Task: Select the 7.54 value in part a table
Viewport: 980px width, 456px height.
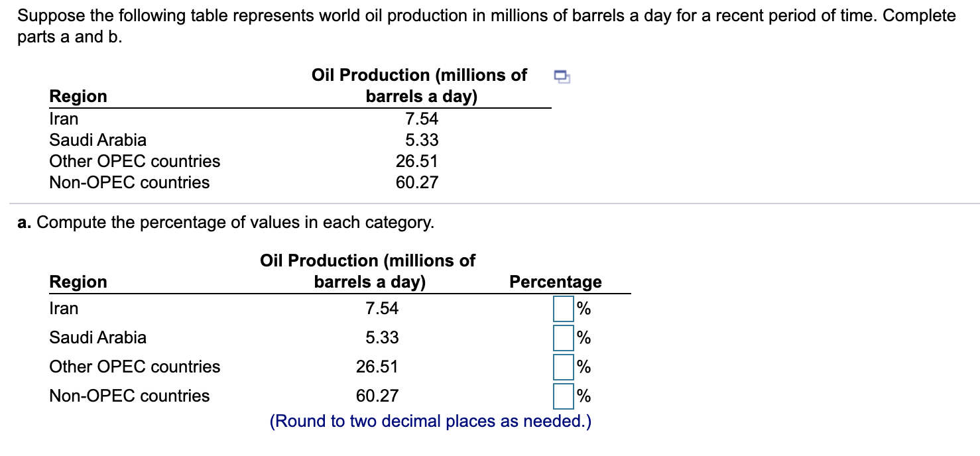Action: 382,308
